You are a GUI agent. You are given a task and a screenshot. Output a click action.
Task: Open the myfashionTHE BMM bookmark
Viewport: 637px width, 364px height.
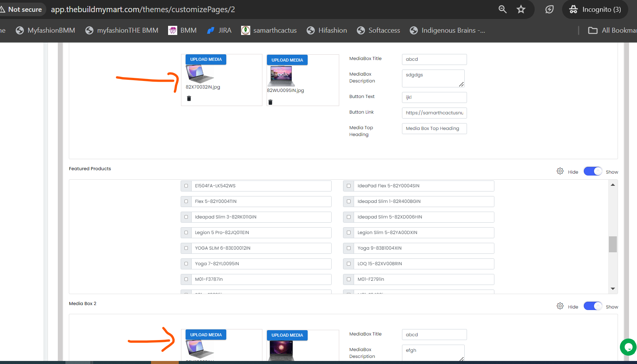point(122,30)
